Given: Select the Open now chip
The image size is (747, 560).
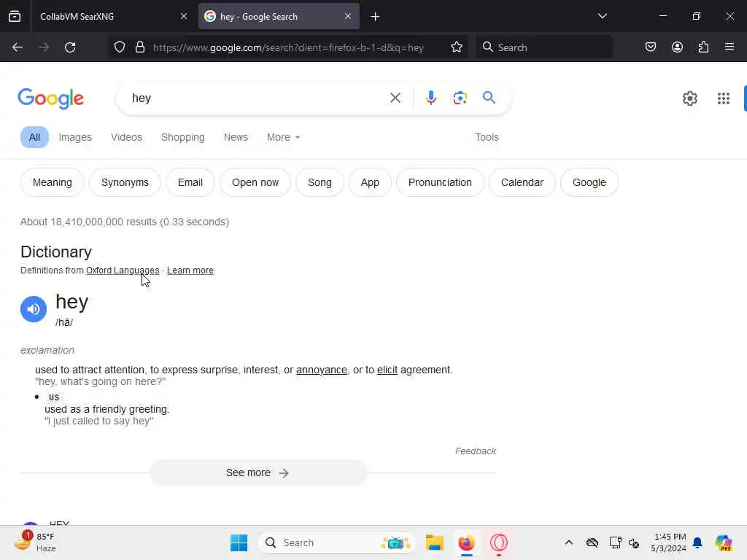Looking at the screenshot, I should (x=255, y=182).
